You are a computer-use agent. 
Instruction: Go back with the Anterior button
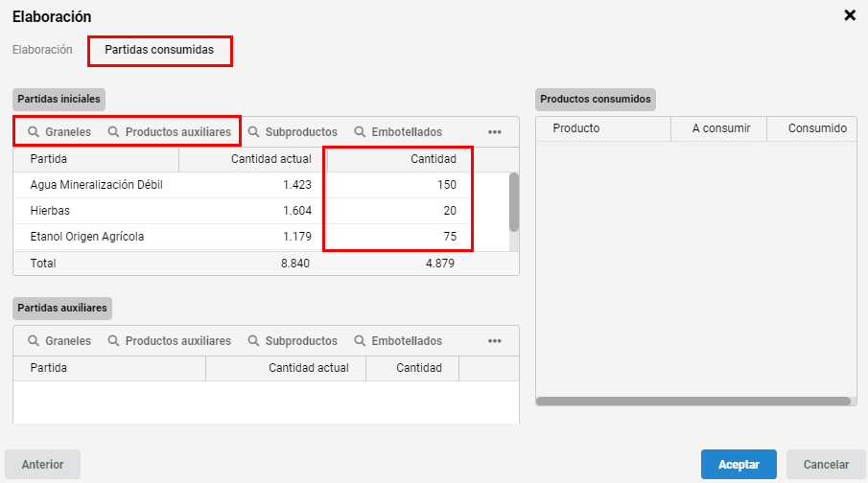tap(42, 464)
